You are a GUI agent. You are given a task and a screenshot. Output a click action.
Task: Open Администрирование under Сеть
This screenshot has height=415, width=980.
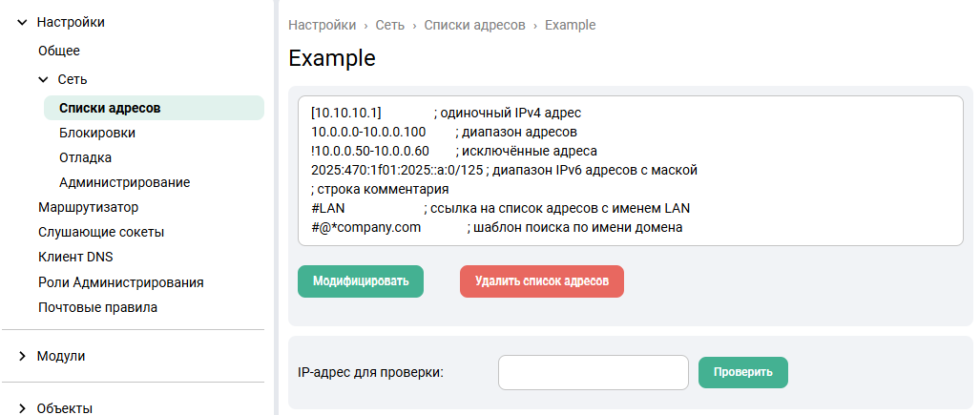(x=124, y=182)
